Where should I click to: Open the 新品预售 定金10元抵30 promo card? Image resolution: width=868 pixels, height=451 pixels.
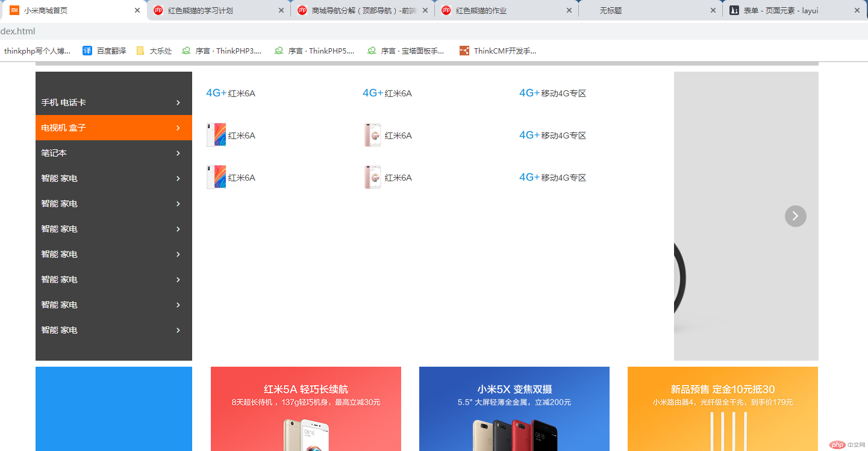pos(723,409)
